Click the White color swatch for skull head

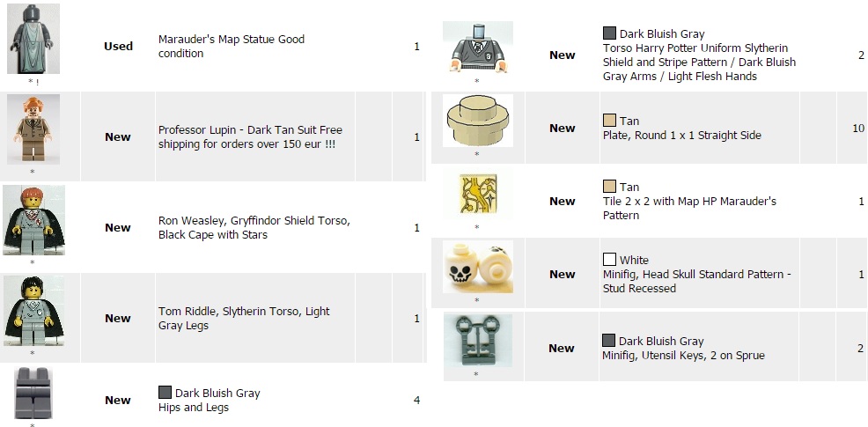pyautogui.click(x=609, y=260)
